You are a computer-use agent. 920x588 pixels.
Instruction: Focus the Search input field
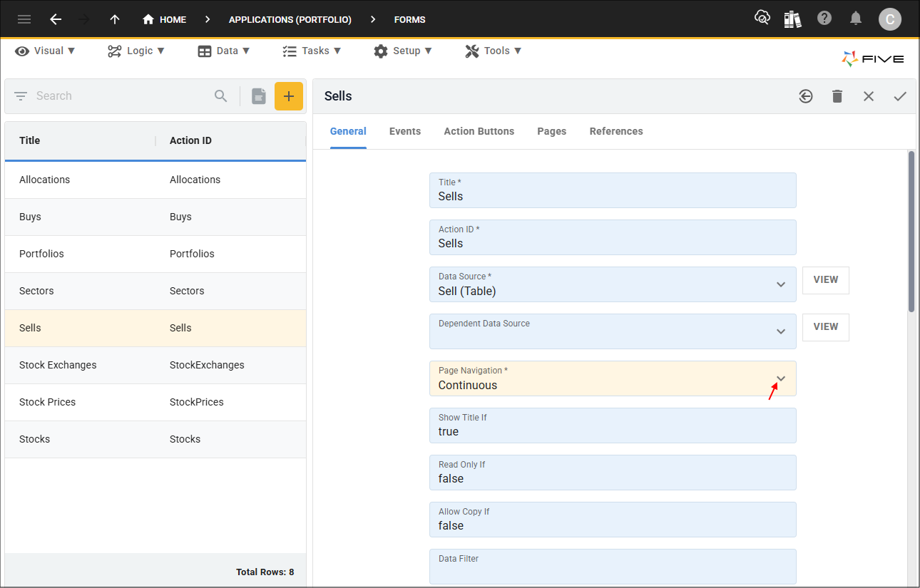coord(121,96)
